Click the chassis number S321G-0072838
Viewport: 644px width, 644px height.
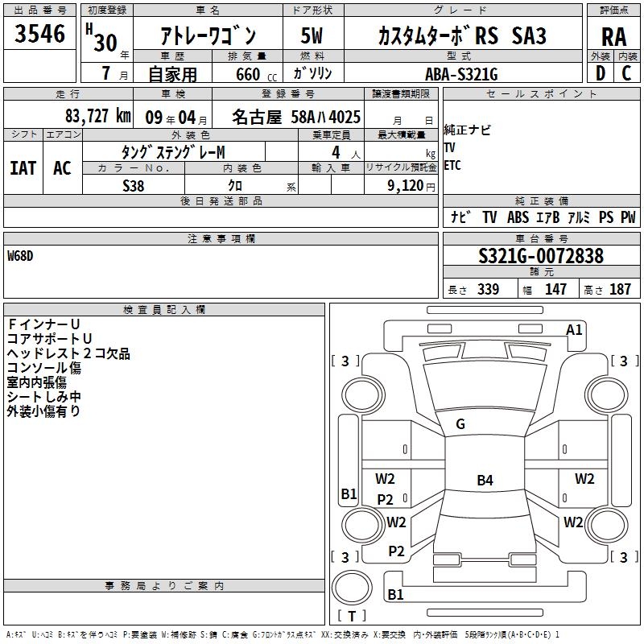(x=541, y=256)
